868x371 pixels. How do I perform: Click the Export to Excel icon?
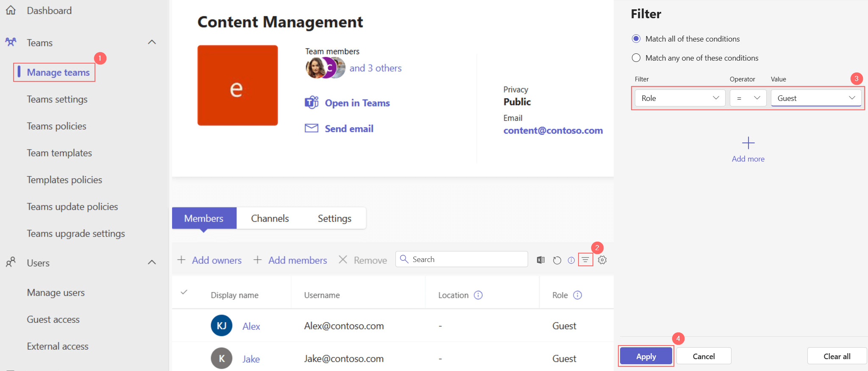(541, 260)
